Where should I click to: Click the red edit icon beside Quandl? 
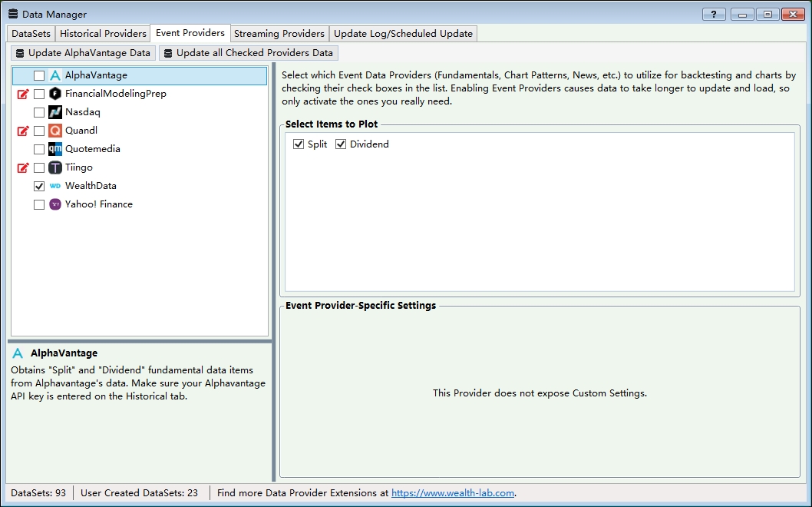coord(23,131)
